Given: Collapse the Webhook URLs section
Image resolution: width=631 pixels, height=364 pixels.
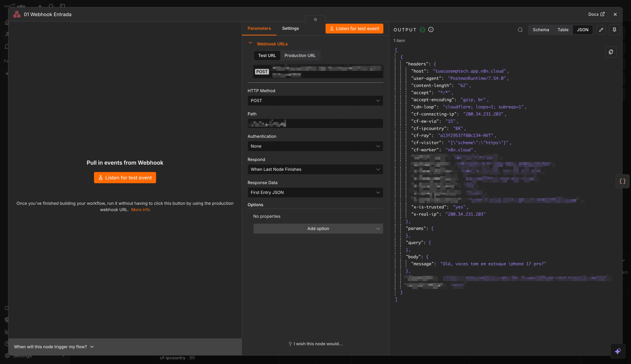Looking at the screenshot, I should pos(250,43).
